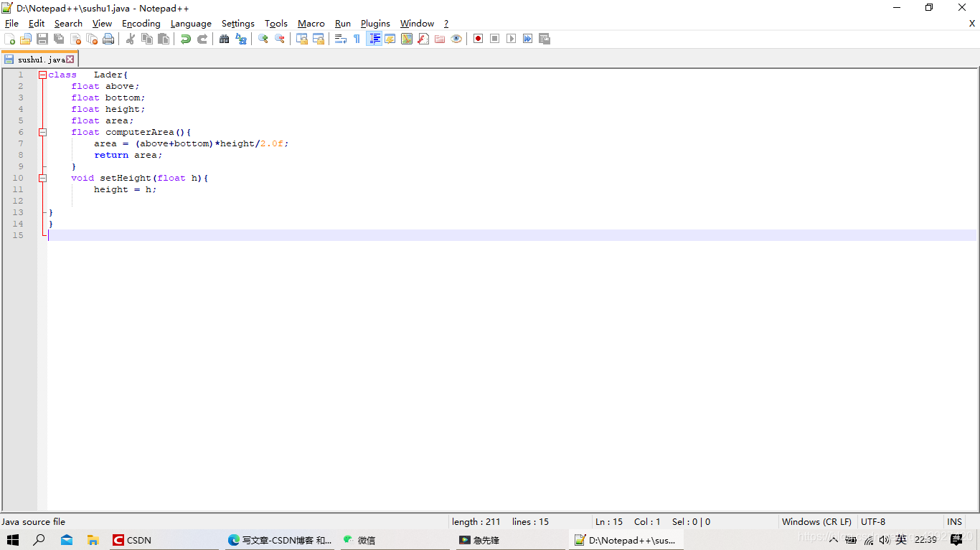Open the Search menu

tap(68, 24)
